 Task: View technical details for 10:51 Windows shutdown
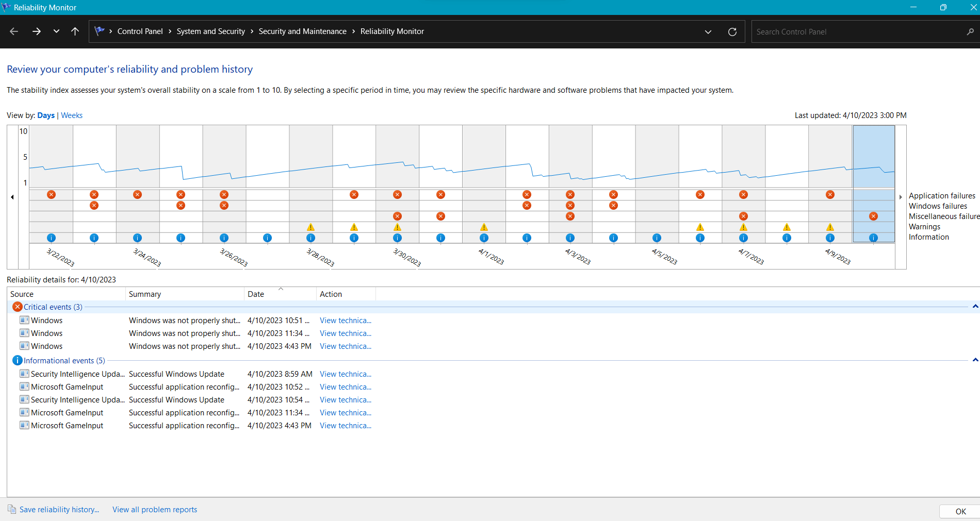pos(345,321)
